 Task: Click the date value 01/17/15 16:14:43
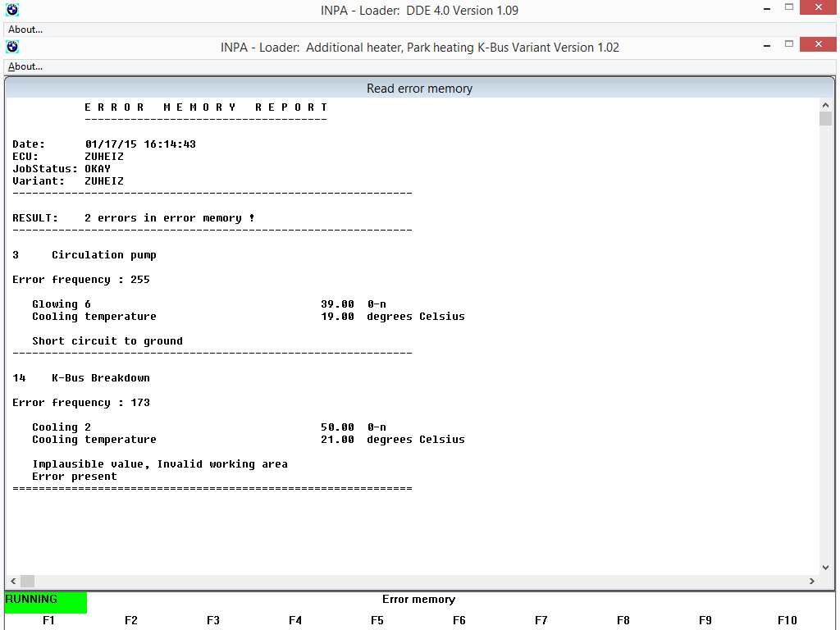(140, 144)
